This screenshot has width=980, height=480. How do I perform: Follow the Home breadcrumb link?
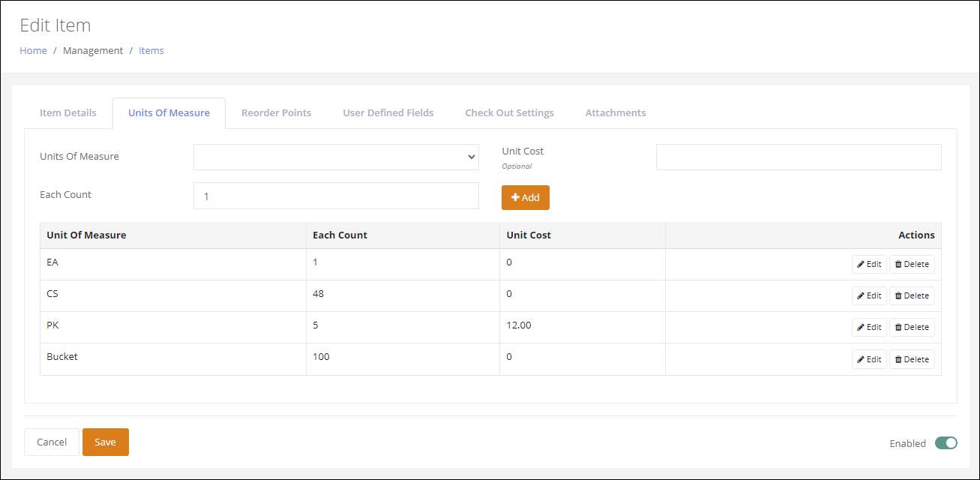point(33,50)
